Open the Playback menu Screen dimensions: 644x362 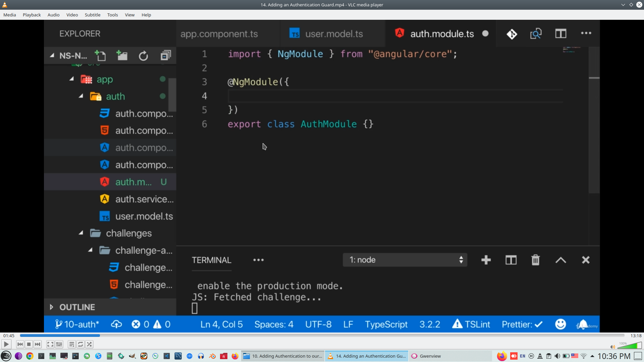(32, 15)
